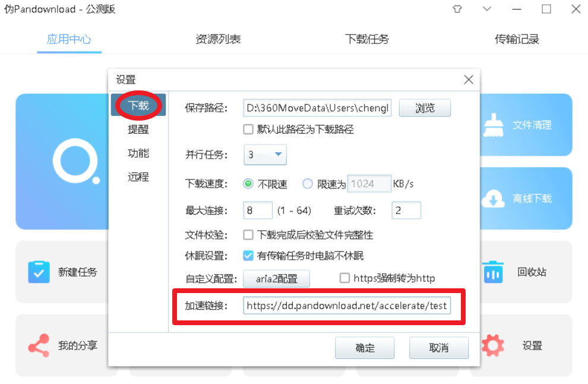
Task: Expand the parallel tasks dropdown
Action: [265, 155]
